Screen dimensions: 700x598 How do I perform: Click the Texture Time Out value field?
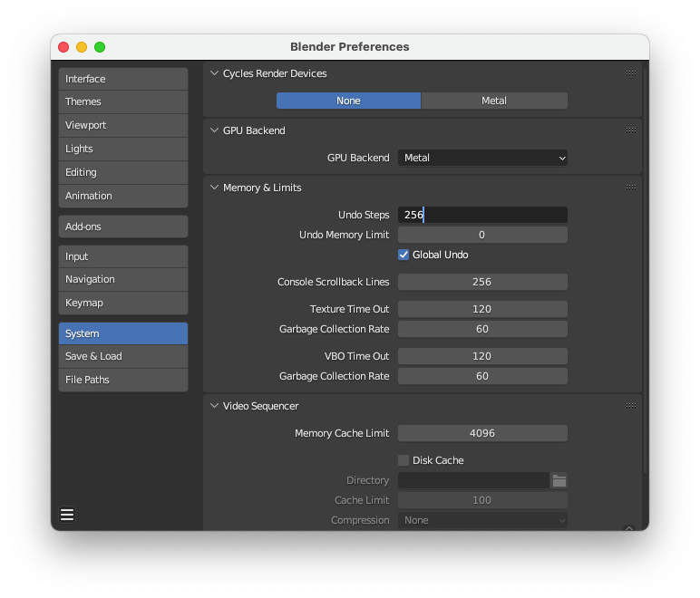(x=482, y=309)
